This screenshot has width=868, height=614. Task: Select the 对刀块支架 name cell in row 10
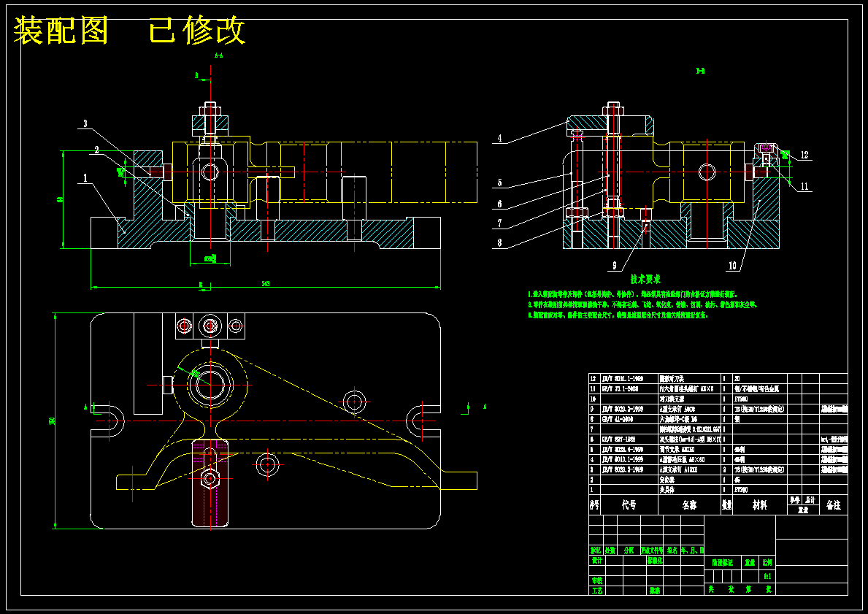point(689,399)
